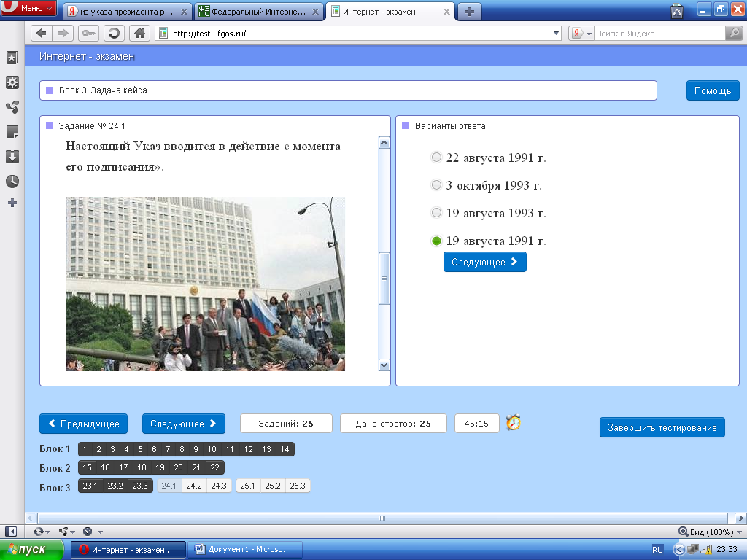Switch to Интернет - экзамен taskbar item
The height and width of the screenshot is (560, 747).
128,550
